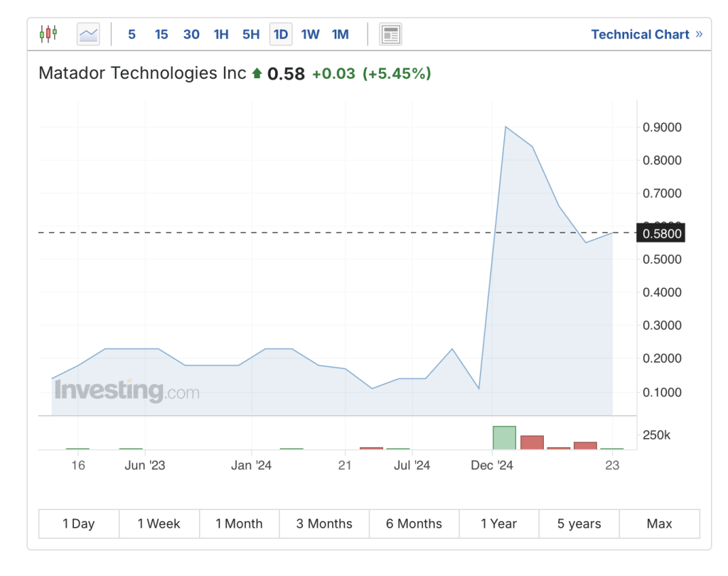
Task: Click the large green Dec '24 volume bar
Action: [504, 437]
